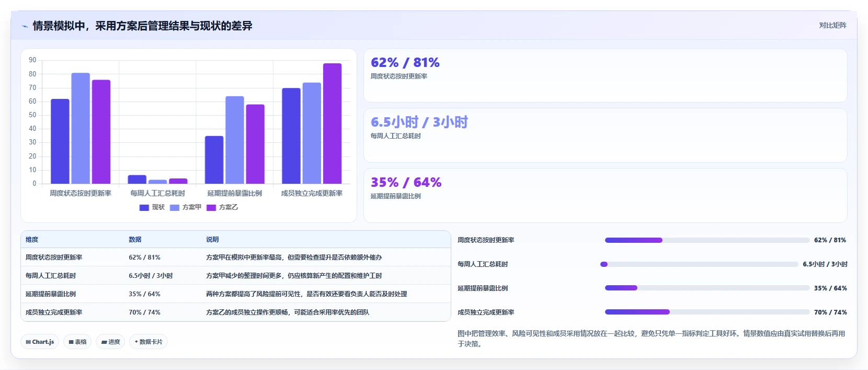
Task: Click the 70% / 74% value beside progress bar
Action: [x=830, y=312]
